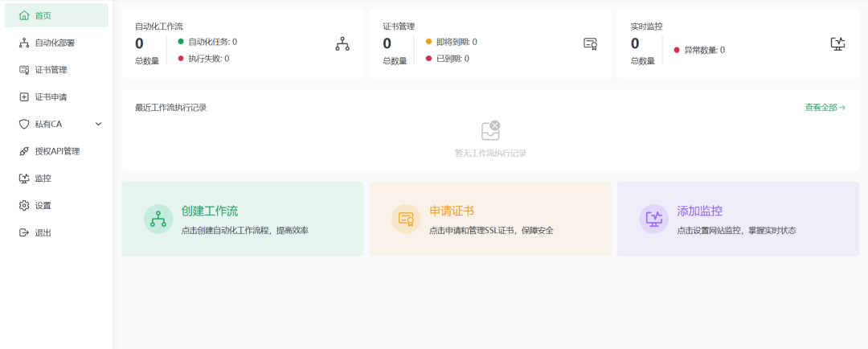Click the 异常数量: 0 status entry
Screen dimensions: 868x349
point(699,50)
